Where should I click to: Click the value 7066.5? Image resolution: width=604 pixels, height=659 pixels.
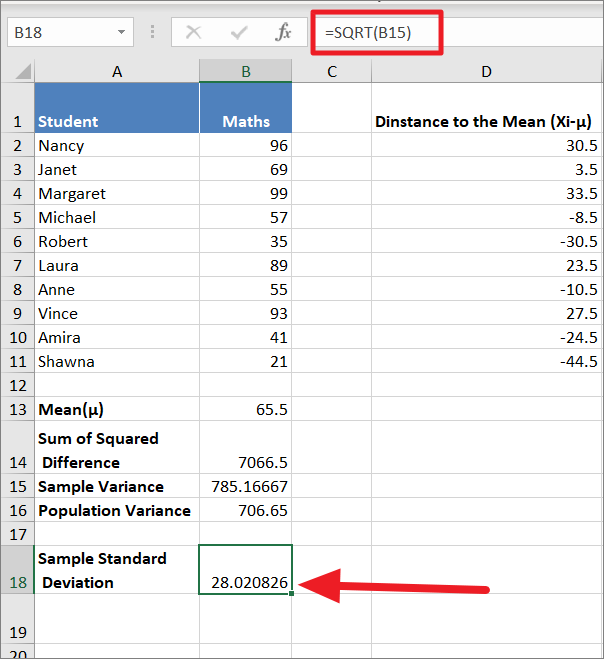245,448
